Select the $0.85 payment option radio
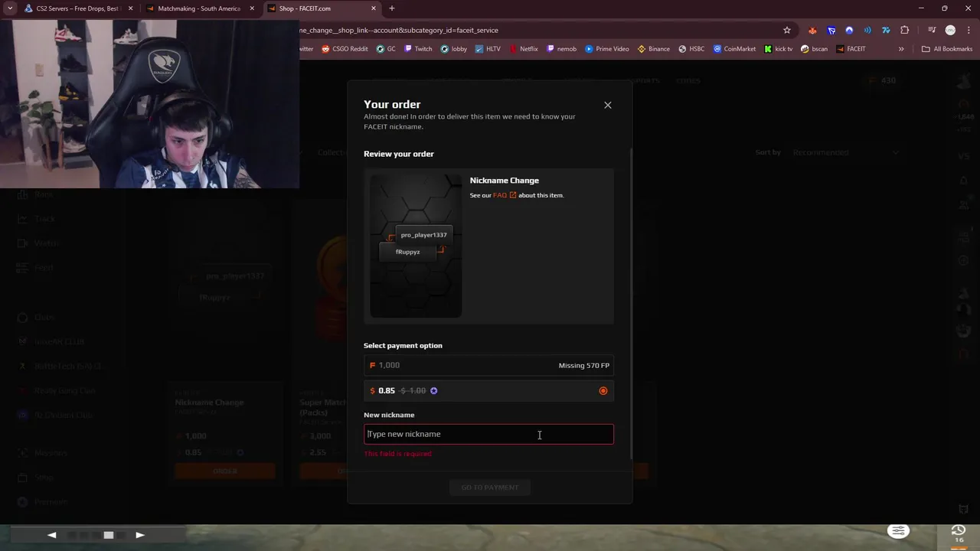This screenshot has width=980, height=551. coord(603,391)
